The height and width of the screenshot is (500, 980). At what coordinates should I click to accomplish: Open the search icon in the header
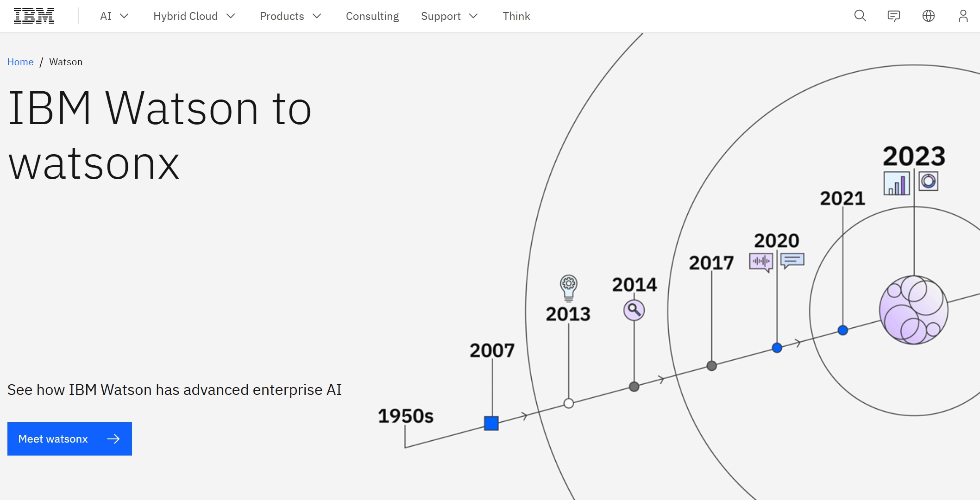pos(860,16)
